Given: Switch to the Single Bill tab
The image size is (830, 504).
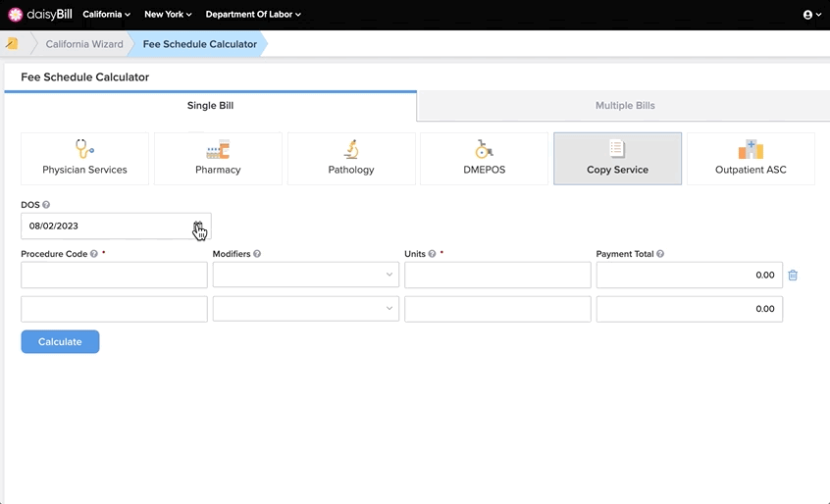Looking at the screenshot, I should tap(210, 106).
